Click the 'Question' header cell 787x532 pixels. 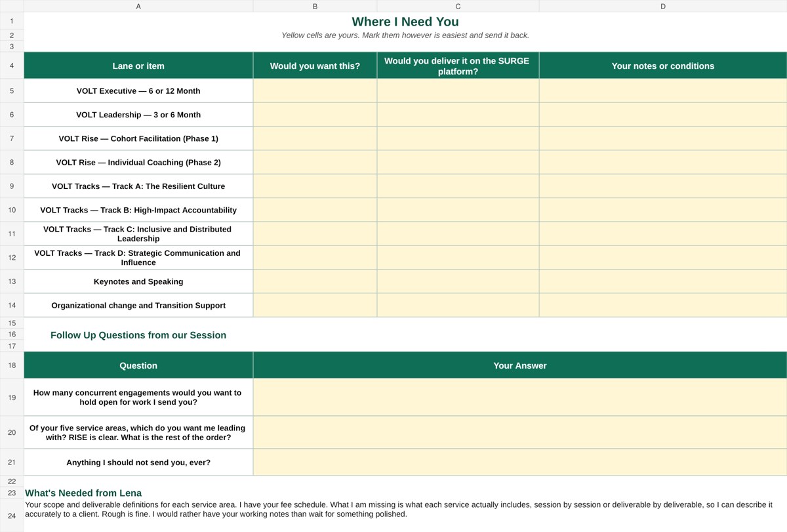pos(138,365)
